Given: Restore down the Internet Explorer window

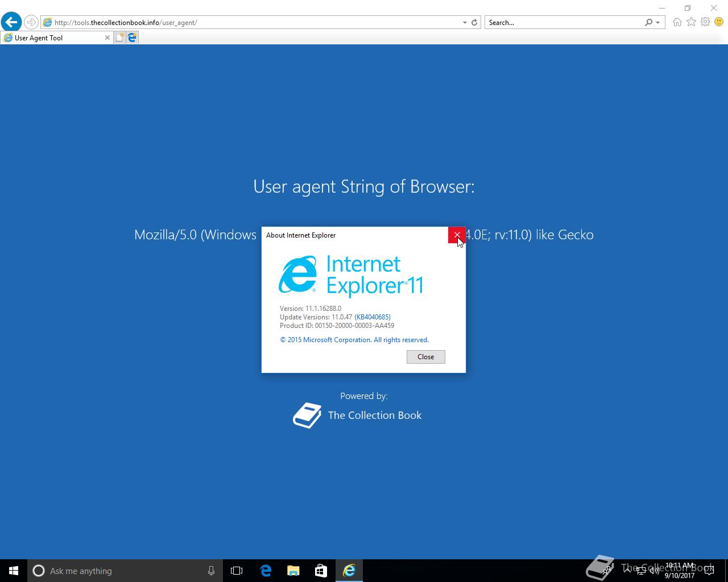Looking at the screenshot, I should click(688, 8).
